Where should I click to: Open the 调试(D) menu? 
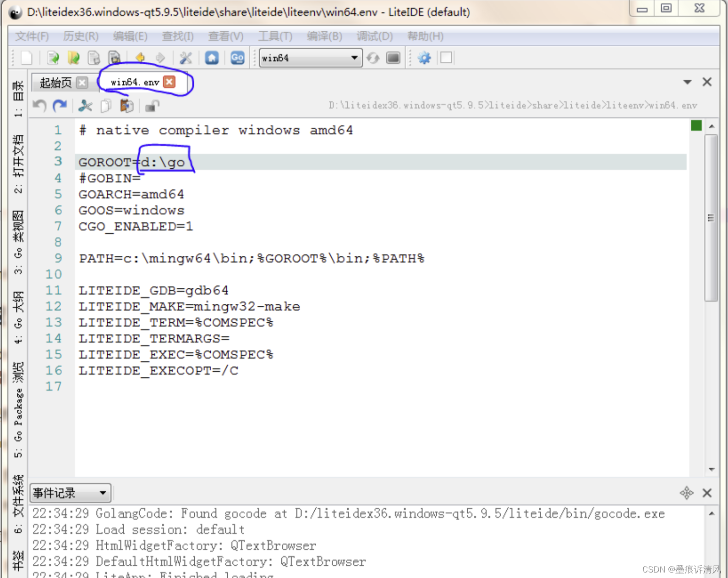tap(374, 36)
